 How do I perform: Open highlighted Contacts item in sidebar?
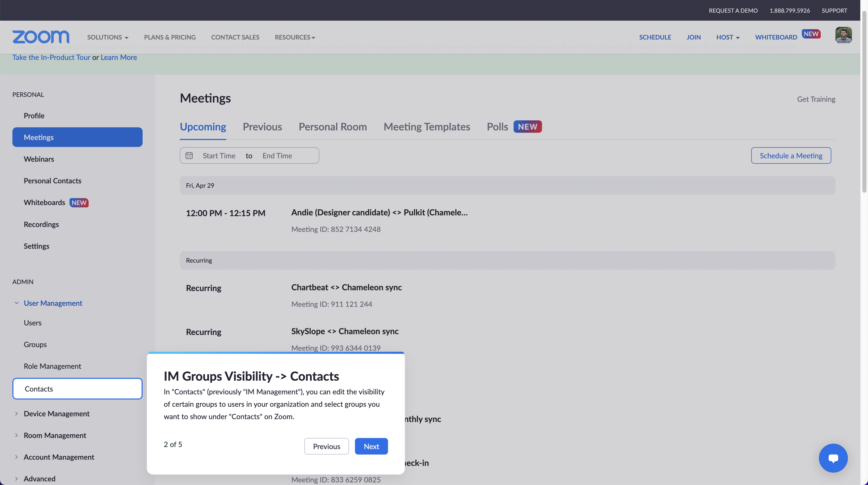(x=77, y=389)
